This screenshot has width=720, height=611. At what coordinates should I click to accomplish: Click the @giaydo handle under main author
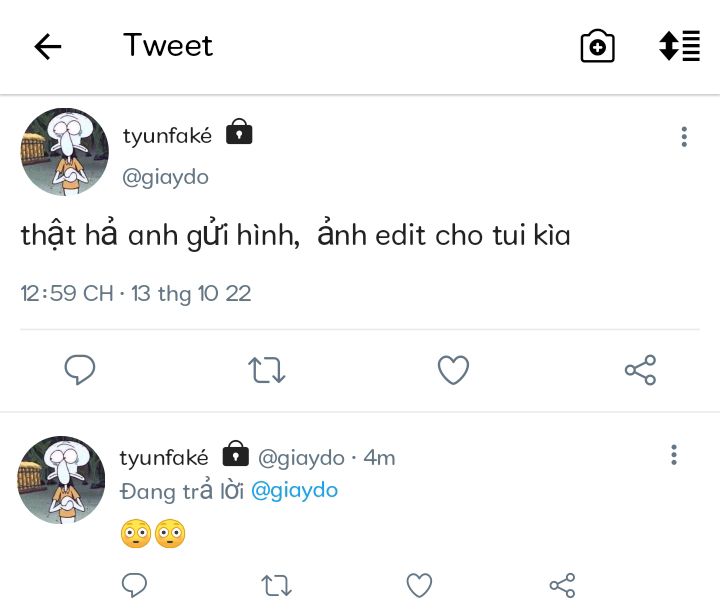click(x=165, y=177)
